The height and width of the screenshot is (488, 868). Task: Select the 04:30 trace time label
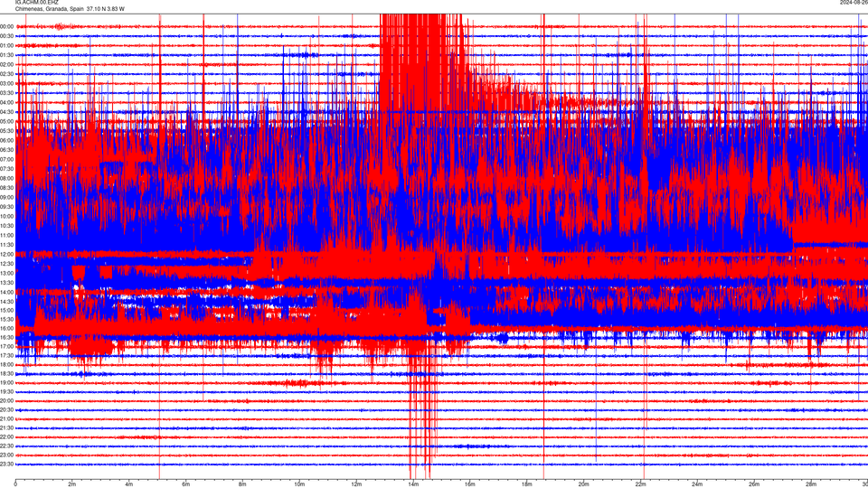click(x=6, y=112)
